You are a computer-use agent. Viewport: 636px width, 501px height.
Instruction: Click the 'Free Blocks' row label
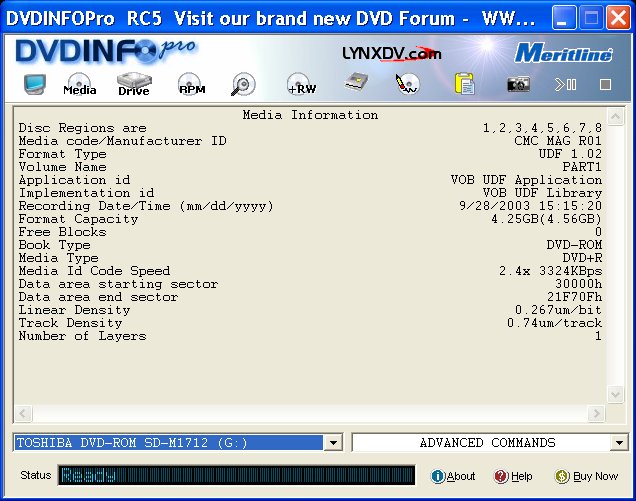pos(62,232)
